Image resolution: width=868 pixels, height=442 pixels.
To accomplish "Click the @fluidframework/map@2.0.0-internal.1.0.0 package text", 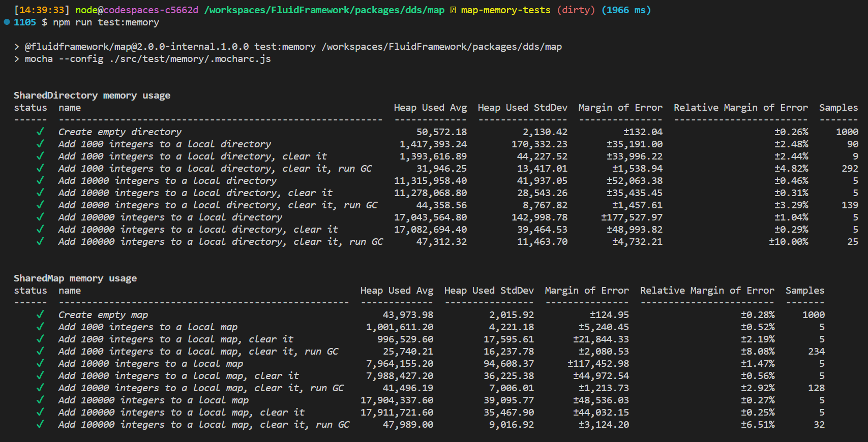I will coord(137,47).
